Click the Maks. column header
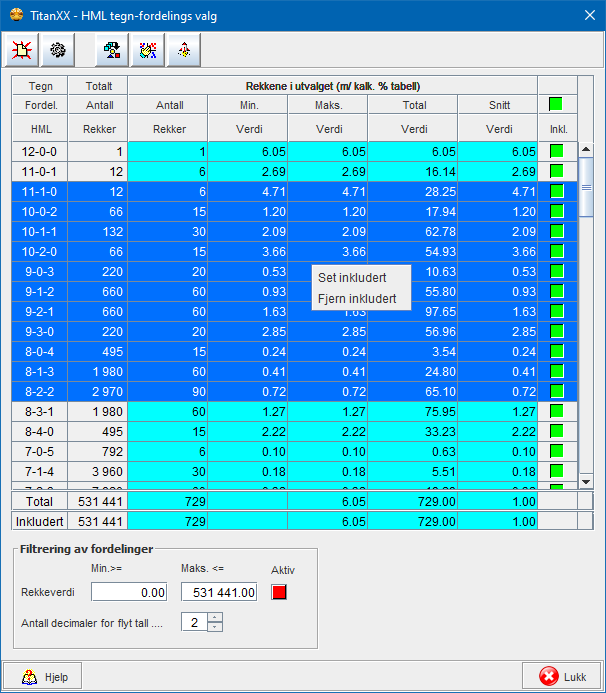 click(x=328, y=105)
